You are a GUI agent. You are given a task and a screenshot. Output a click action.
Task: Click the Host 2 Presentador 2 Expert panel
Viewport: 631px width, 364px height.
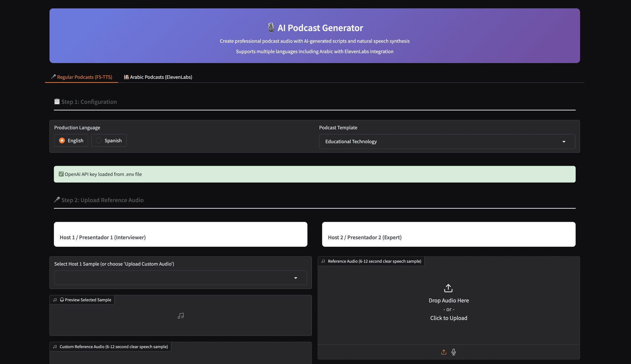click(449, 234)
